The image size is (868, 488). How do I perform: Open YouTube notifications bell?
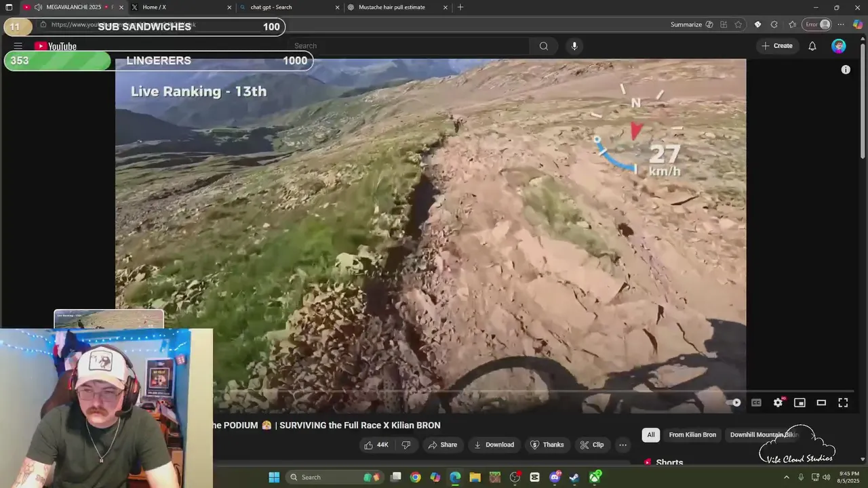[x=812, y=46]
